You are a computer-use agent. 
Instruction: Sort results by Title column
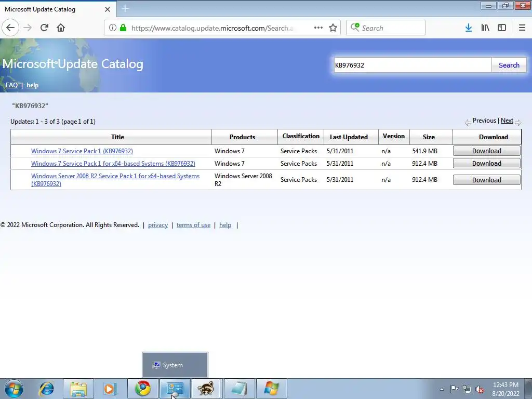pos(117,137)
